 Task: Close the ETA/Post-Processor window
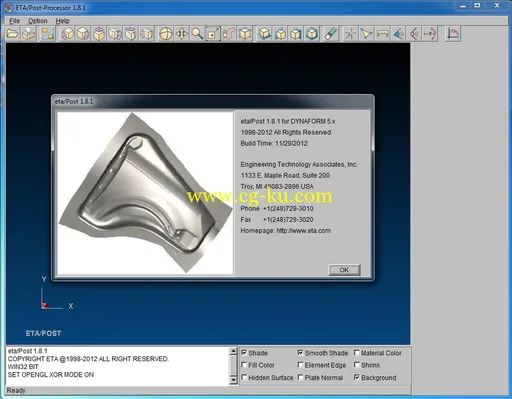tap(497, 6)
